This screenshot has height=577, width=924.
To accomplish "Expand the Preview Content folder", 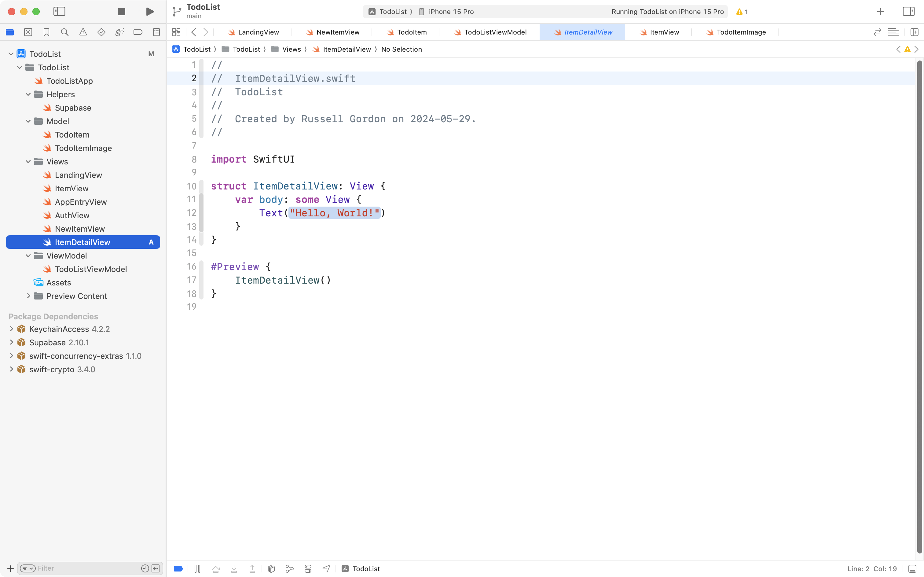I will 28,296.
